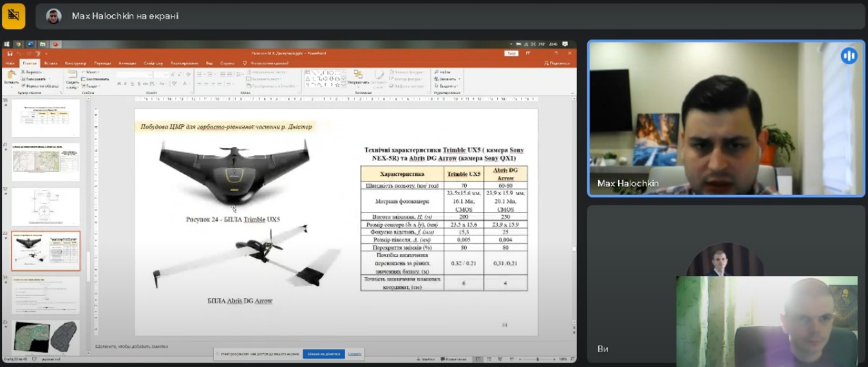This screenshot has width=868, height=367.
Task: Click the 'Ви' self-view video tile
Action: 726,285
